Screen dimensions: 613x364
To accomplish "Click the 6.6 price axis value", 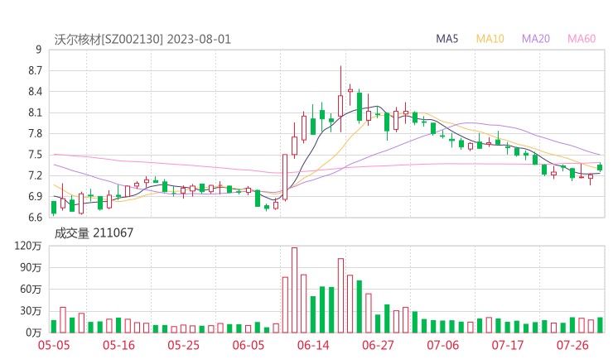I will click(35, 217).
